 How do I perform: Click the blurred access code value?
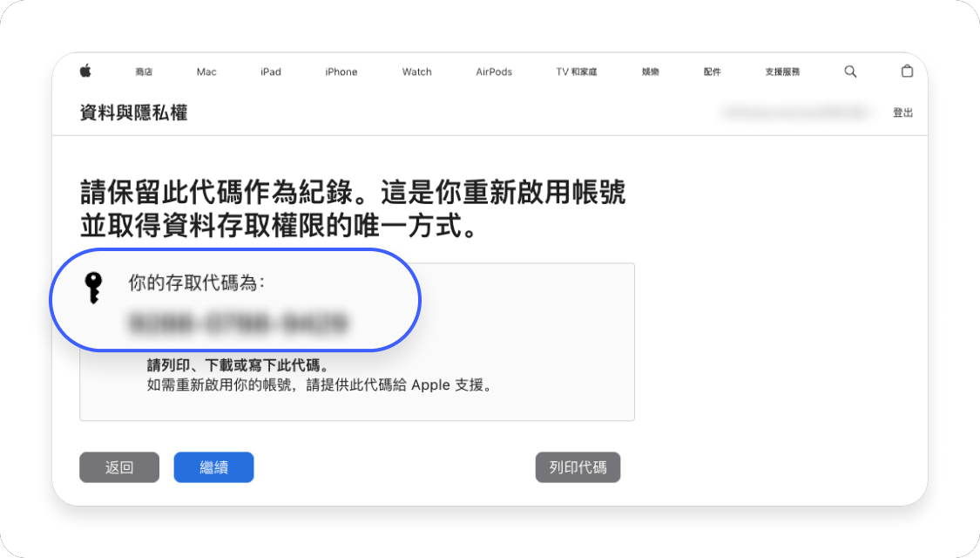point(238,323)
